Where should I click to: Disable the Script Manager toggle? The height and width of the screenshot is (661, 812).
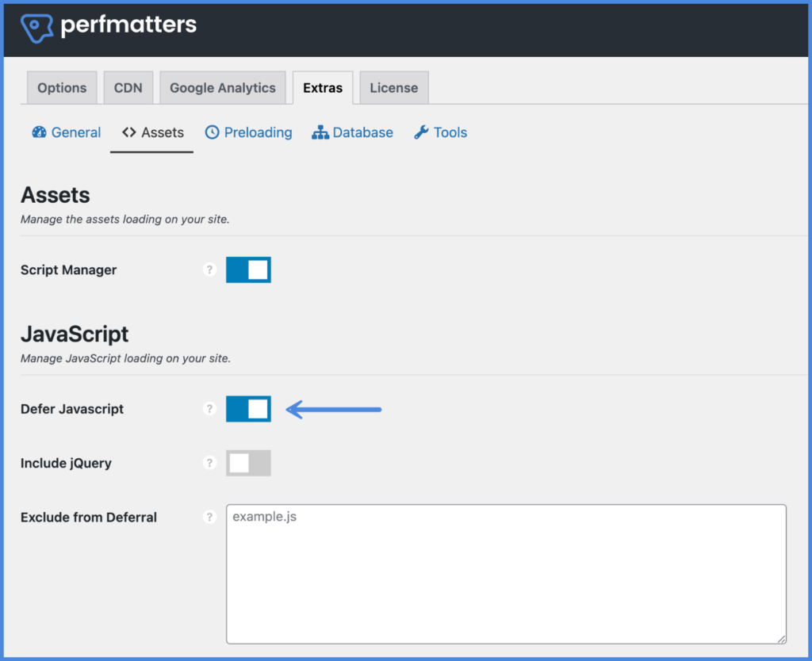click(x=248, y=269)
